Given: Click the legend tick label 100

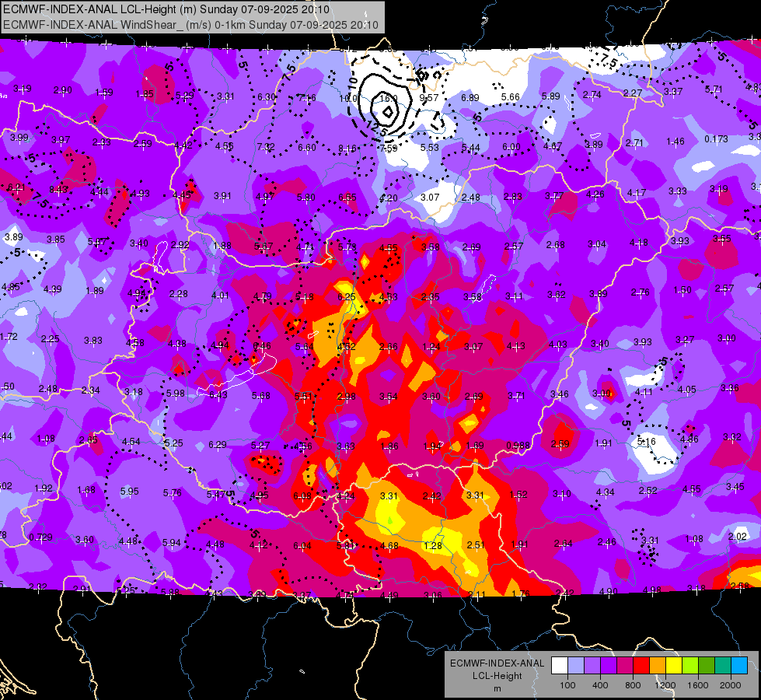Looking at the screenshot, I should (567, 685).
